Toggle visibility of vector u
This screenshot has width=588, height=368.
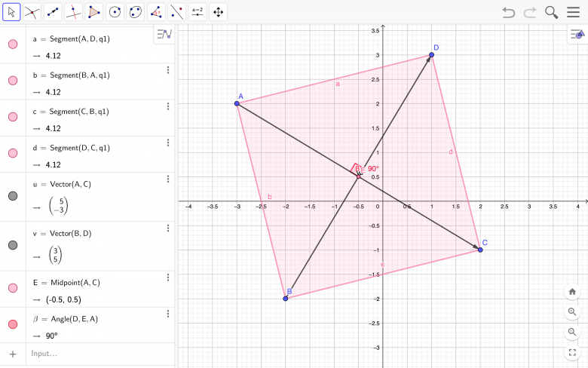pos(13,196)
